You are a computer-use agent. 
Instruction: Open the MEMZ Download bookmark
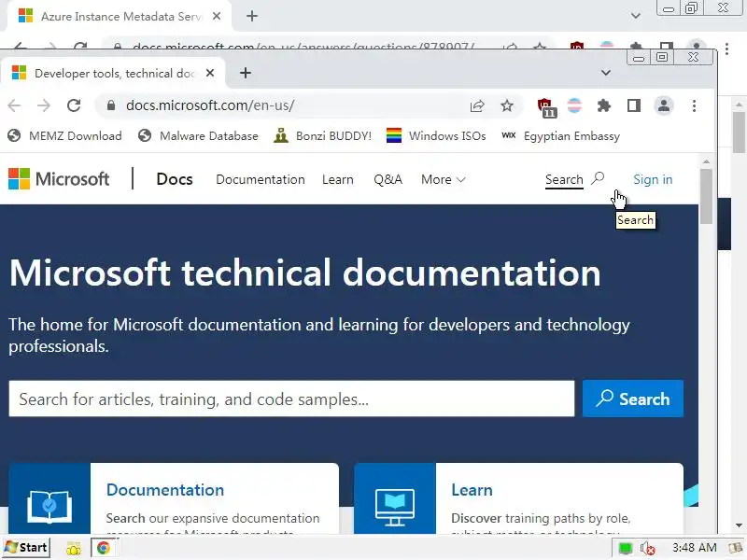click(64, 135)
